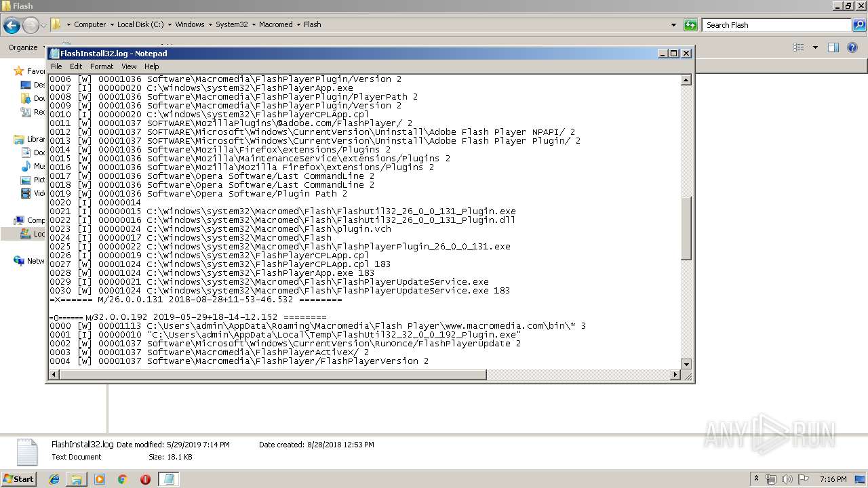Image resolution: width=868 pixels, height=488 pixels.
Task: Open the volume control tray icon
Action: (787, 479)
